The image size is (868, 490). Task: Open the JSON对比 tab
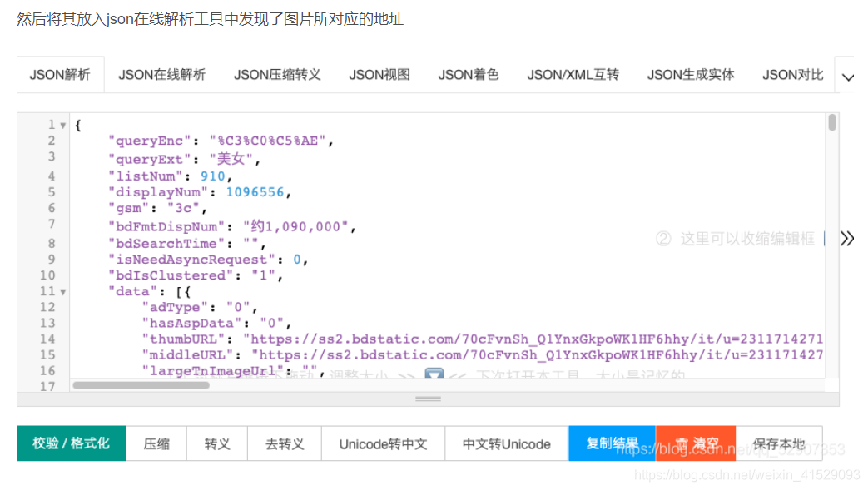793,75
